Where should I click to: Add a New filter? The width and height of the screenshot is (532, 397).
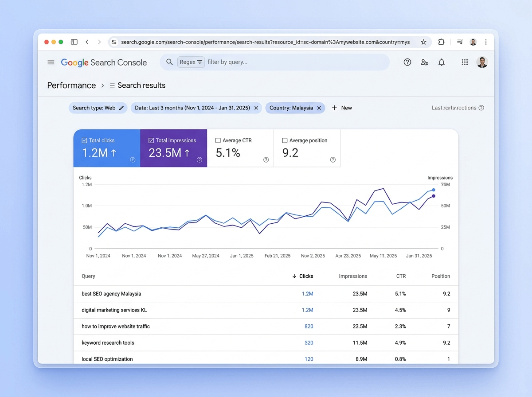click(342, 108)
